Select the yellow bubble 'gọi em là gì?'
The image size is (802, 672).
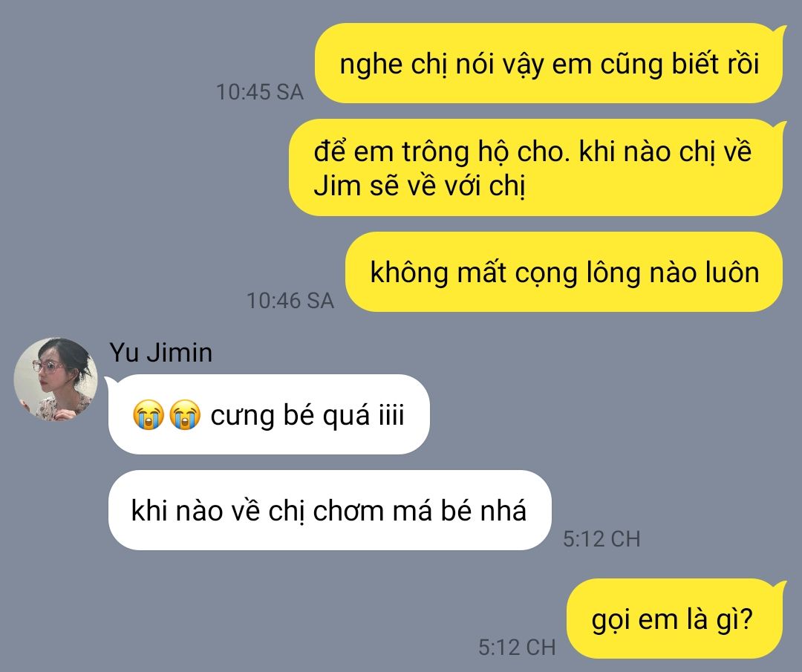coord(674,619)
